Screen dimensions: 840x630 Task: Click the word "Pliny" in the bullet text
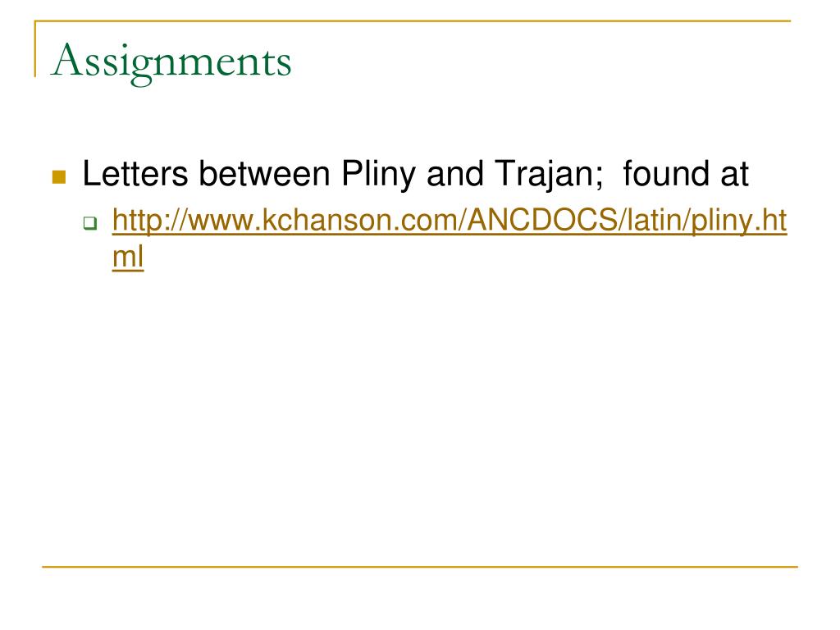pos(378,176)
